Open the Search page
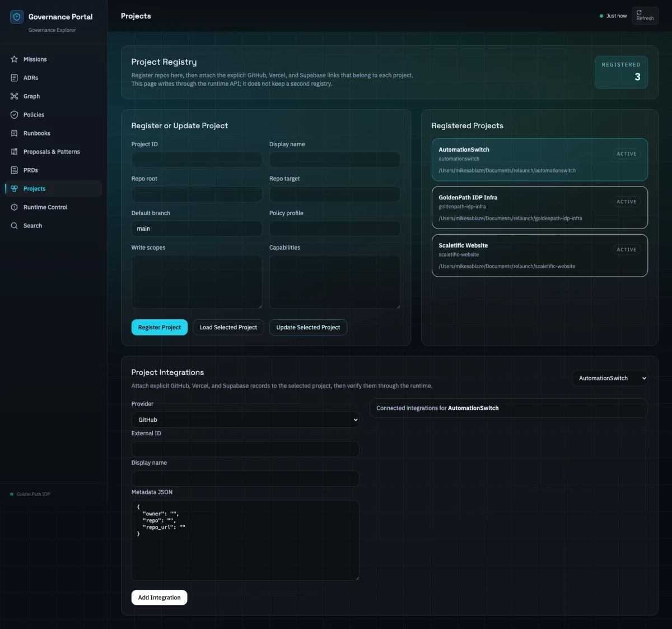 [x=53, y=226]
